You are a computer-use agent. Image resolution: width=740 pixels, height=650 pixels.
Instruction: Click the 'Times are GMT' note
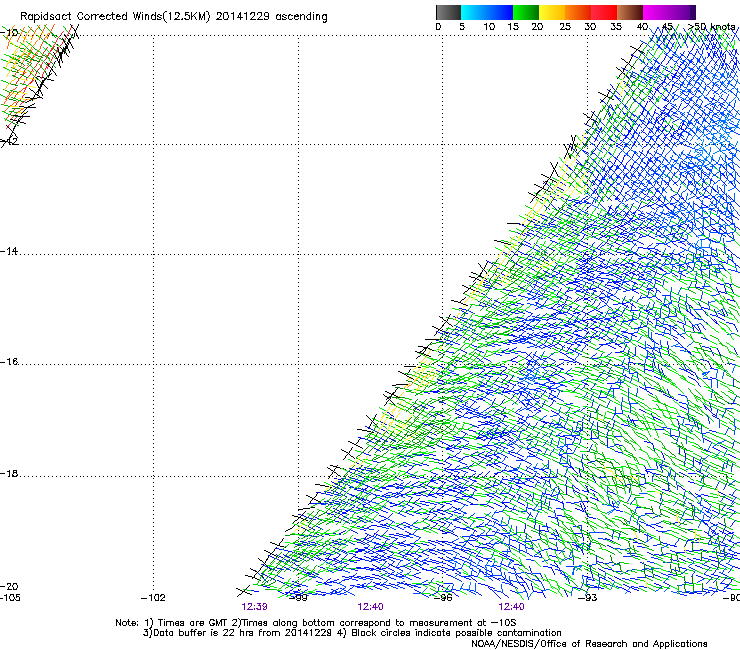click(187, 623)
